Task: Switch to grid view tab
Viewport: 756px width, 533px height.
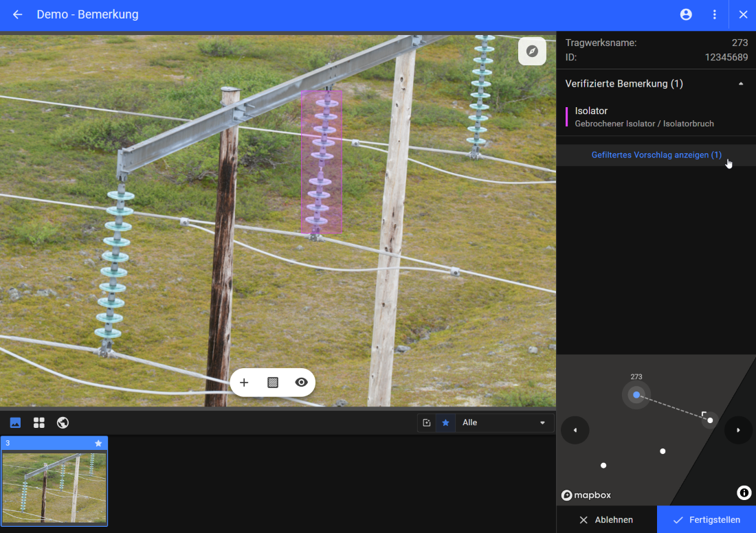Action: (x=39, y=422)
